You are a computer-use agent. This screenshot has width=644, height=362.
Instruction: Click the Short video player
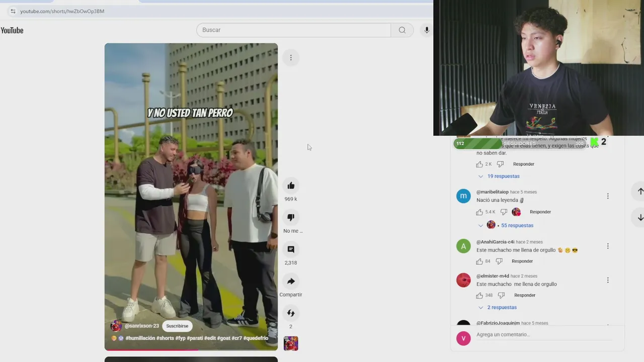point(191,196)
